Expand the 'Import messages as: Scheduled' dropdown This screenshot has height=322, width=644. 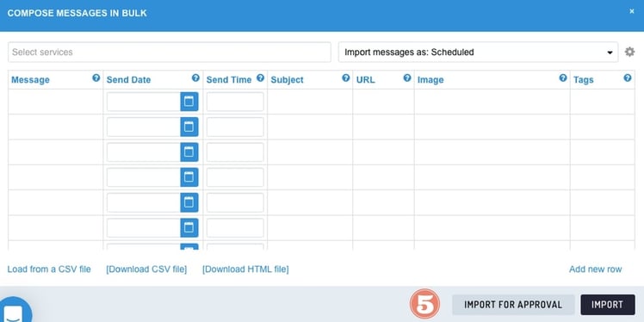[478, 53]
